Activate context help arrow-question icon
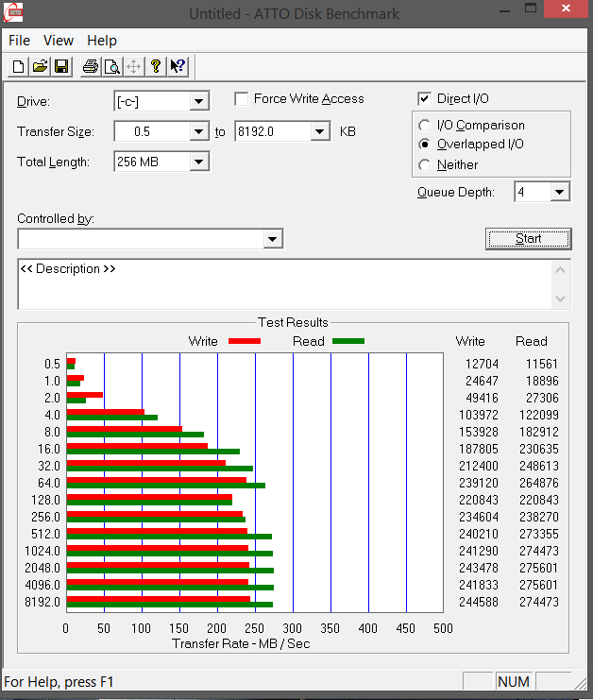Screen dimensions: 593x700 (x=178, y=67)
